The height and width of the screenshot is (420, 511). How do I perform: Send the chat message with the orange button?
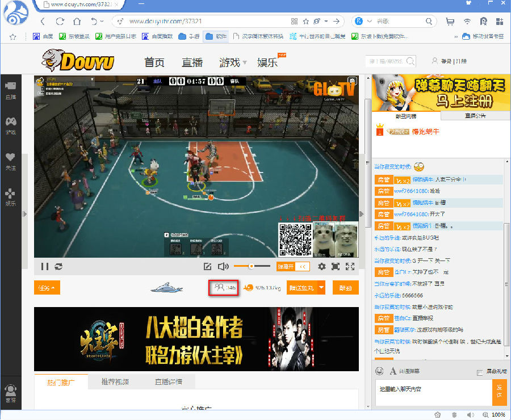coord(499,392)
